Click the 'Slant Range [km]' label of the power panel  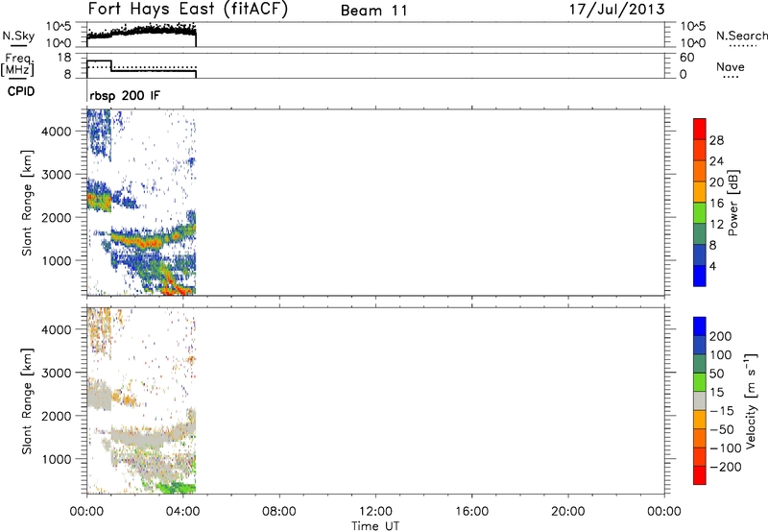pos(27,203)
